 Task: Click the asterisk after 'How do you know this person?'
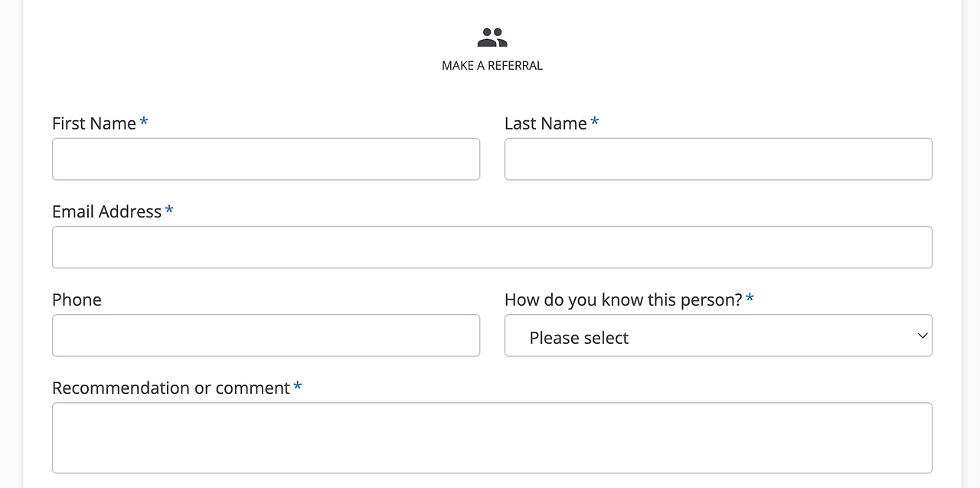[x=750, y=298]
